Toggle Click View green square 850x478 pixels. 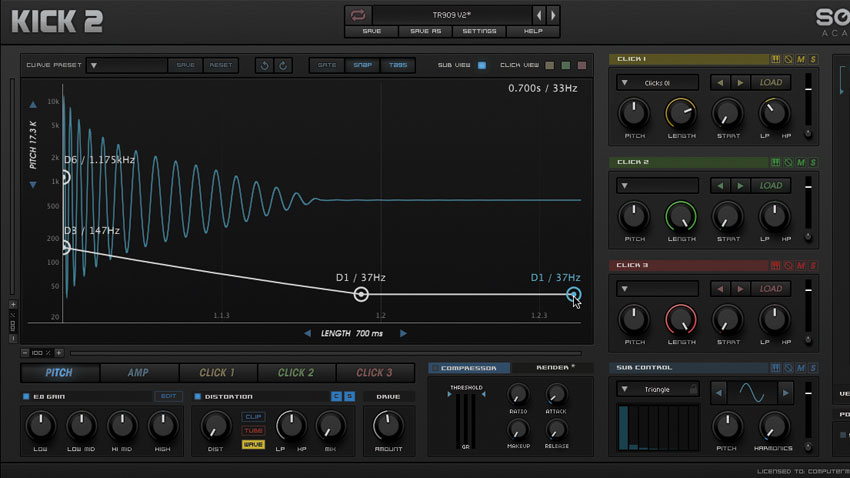(566, 66)
